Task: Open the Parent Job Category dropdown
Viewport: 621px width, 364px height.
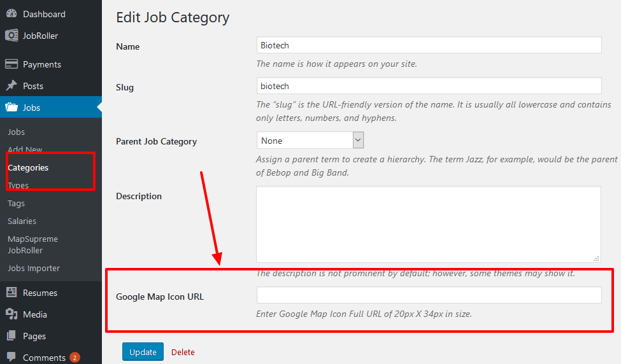Action: tap(310, 141)
